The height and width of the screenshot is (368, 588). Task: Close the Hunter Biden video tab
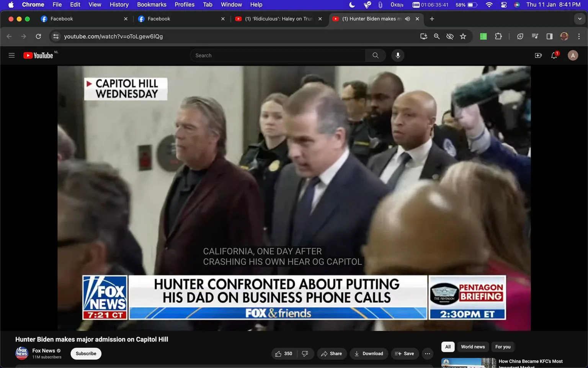(417, 19)
